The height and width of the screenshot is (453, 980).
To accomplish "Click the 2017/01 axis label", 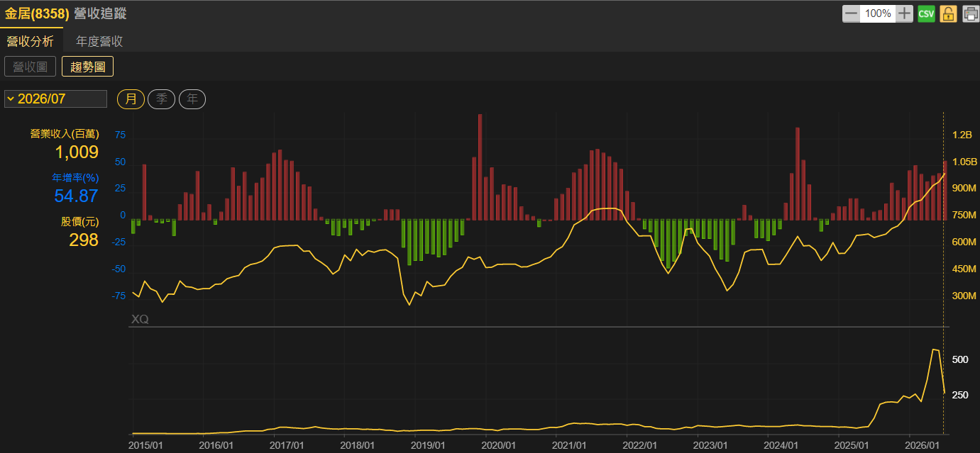I will [x=287, y=445].
